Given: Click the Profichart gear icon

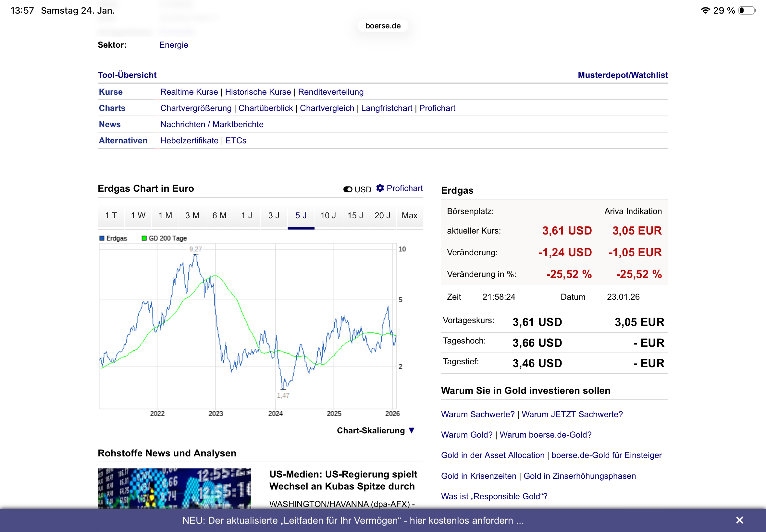Looking at the screenshot, I should (380, 188).
